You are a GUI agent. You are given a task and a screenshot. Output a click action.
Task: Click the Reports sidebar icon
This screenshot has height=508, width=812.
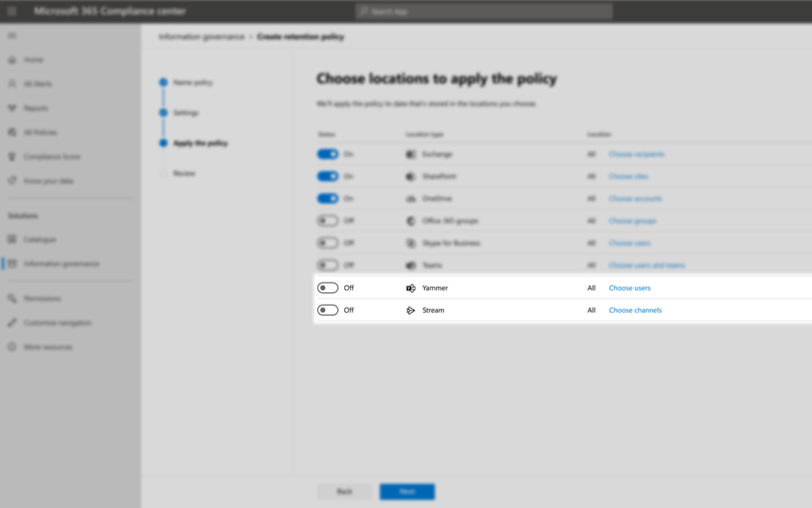click(12, 108)
